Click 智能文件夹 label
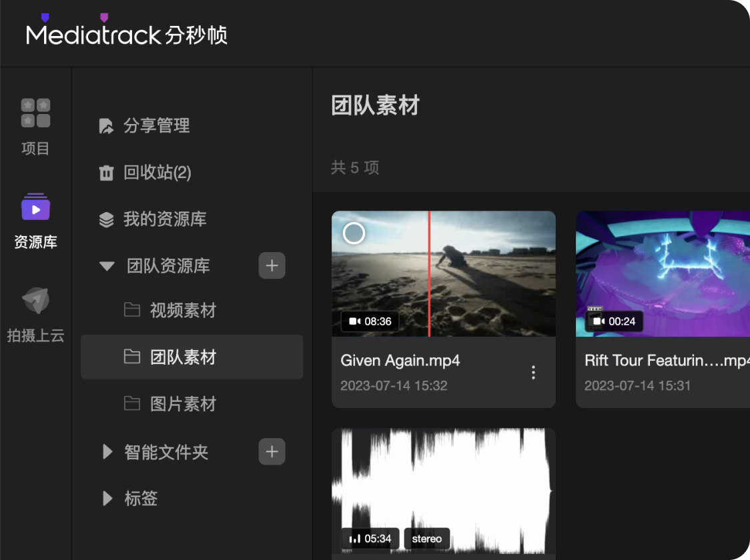The width and height of the screenshot is (750, 560). [166, 452]
